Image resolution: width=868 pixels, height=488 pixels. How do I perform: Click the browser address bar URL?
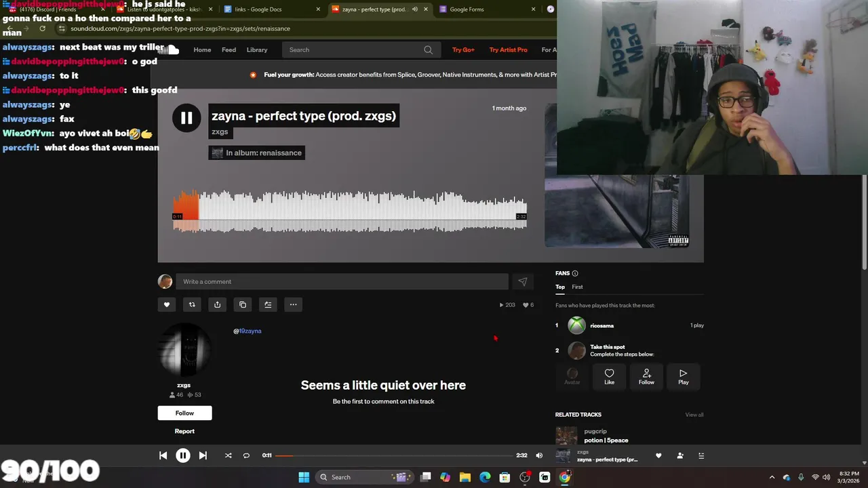(180, 28)
